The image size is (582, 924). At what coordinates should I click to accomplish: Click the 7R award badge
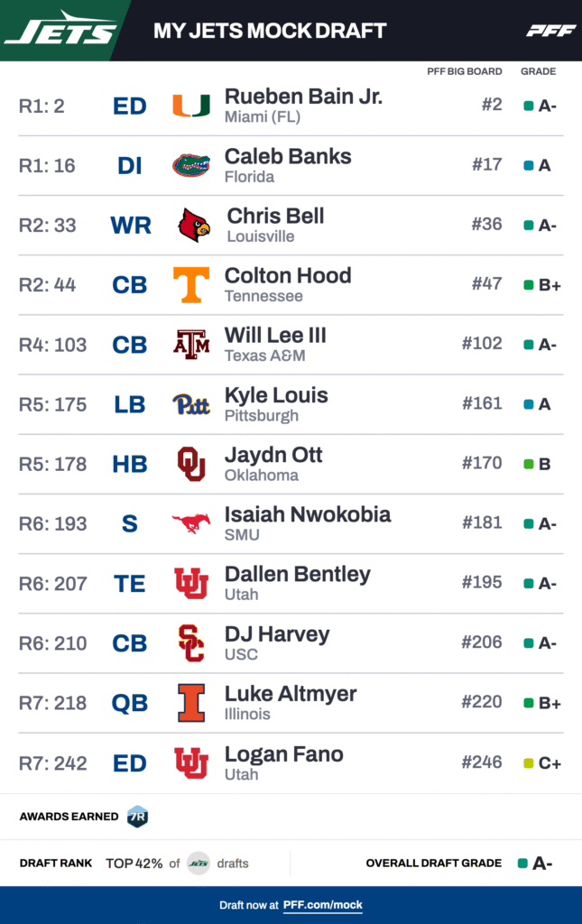(x=137, y=817)
